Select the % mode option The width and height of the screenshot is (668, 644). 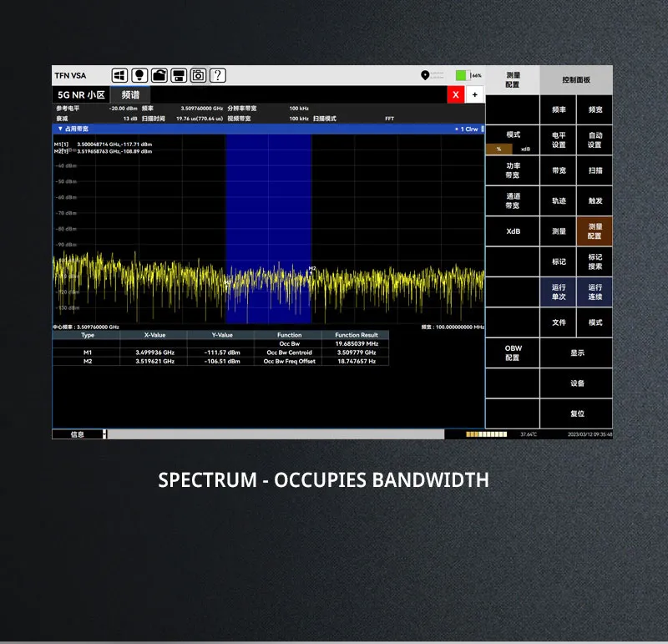click(x=498, y=149)
